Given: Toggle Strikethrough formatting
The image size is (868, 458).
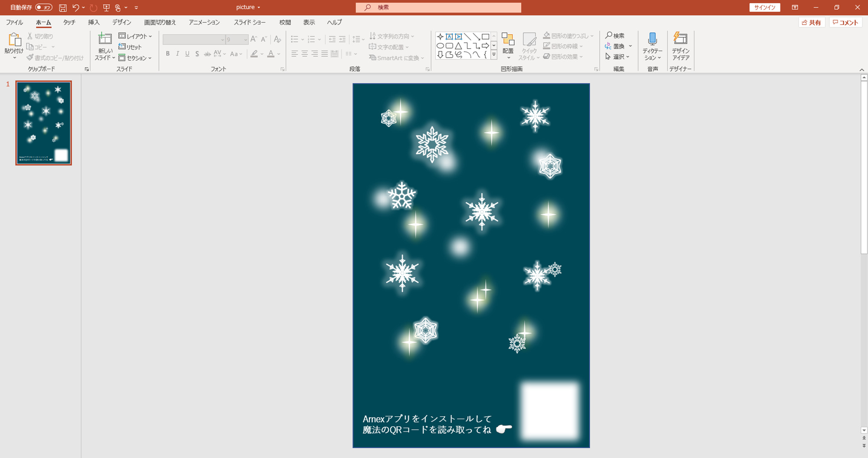Looking at the screenshot, I should coord(207,54).
